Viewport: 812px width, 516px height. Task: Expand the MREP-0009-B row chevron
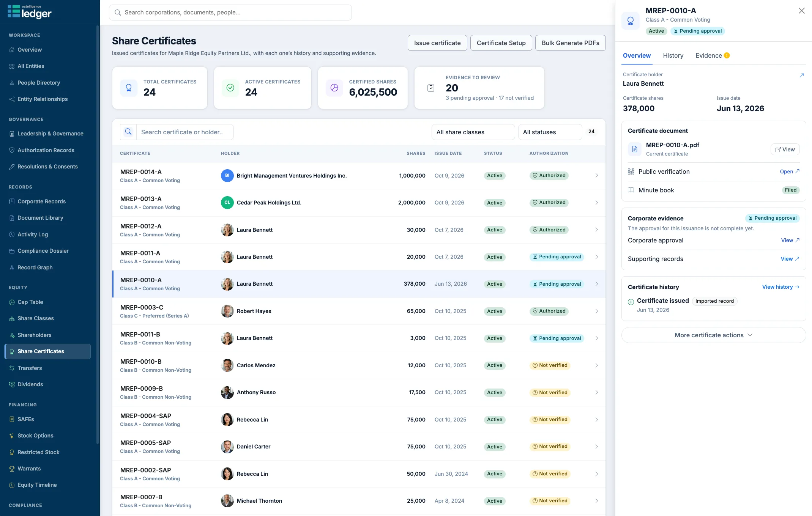(597, 392)
